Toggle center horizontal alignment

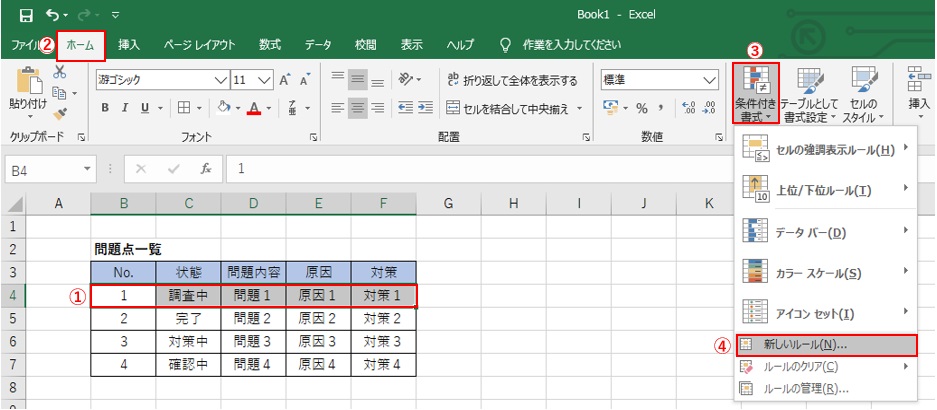(x=357, y=108)
